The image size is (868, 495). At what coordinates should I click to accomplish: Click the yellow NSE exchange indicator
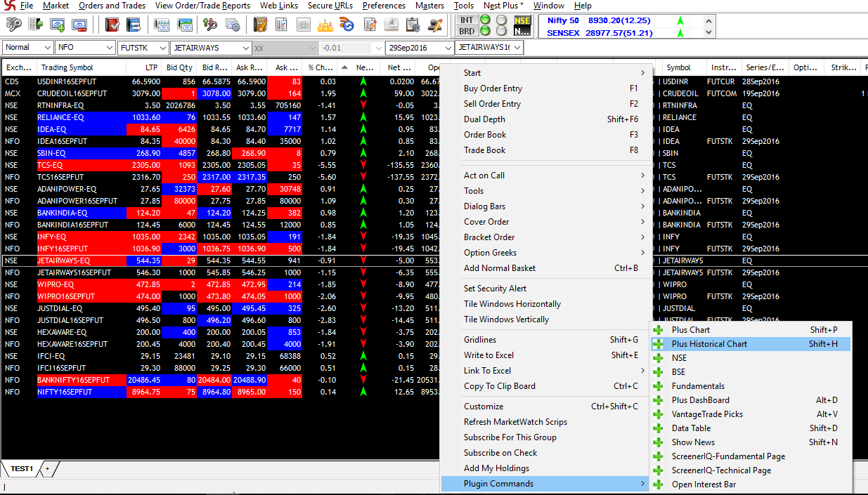click(x=522, y=20)
